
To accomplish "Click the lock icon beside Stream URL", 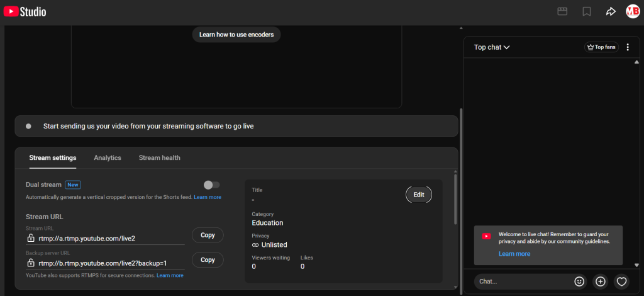I will click(31, 238).
